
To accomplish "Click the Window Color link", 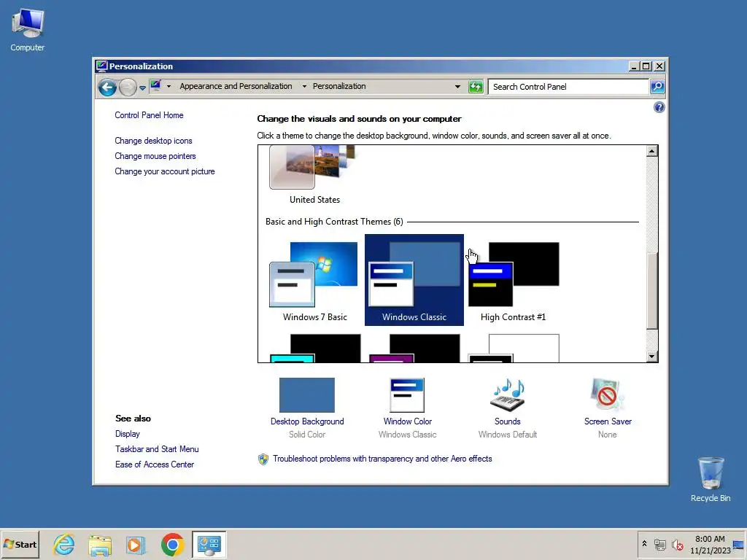I will coord(407,421).
